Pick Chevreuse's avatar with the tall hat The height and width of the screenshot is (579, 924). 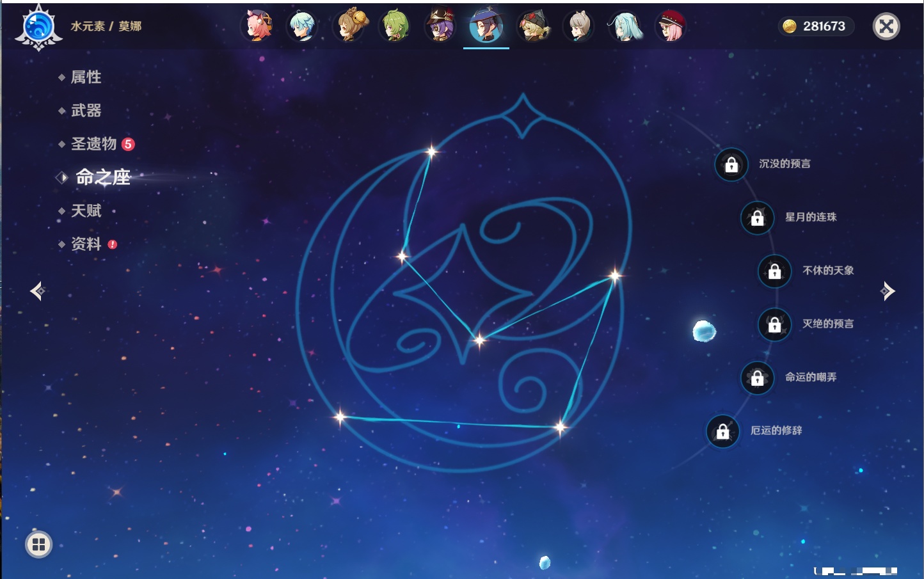441,26
